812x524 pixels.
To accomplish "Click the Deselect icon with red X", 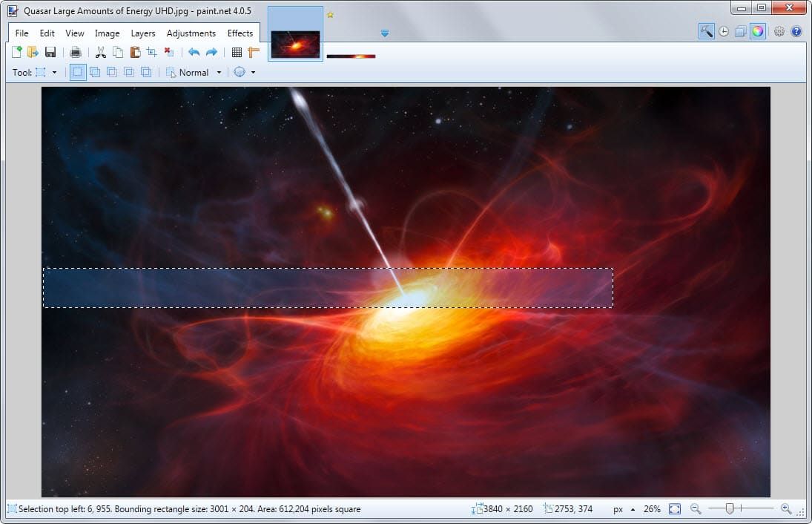I will click(x=169, y=52).
